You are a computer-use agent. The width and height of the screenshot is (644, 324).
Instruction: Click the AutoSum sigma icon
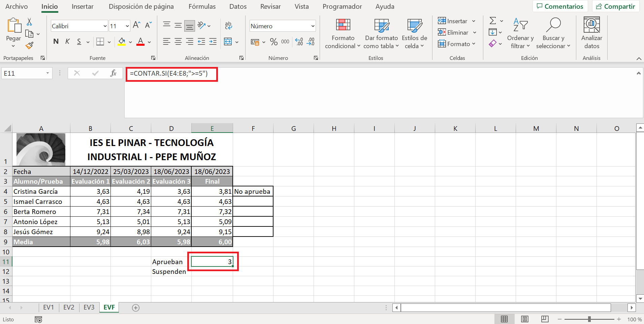tap(493, 21)
